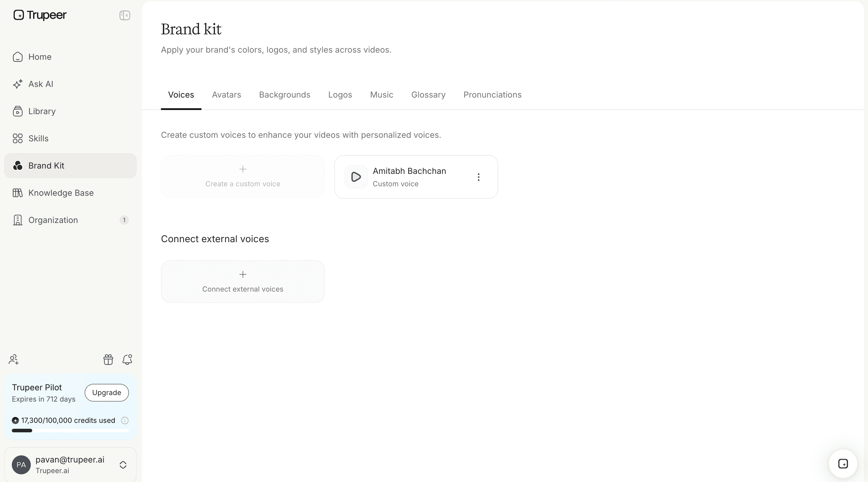
Task: Open the Organization section
Action: point(70,220)
